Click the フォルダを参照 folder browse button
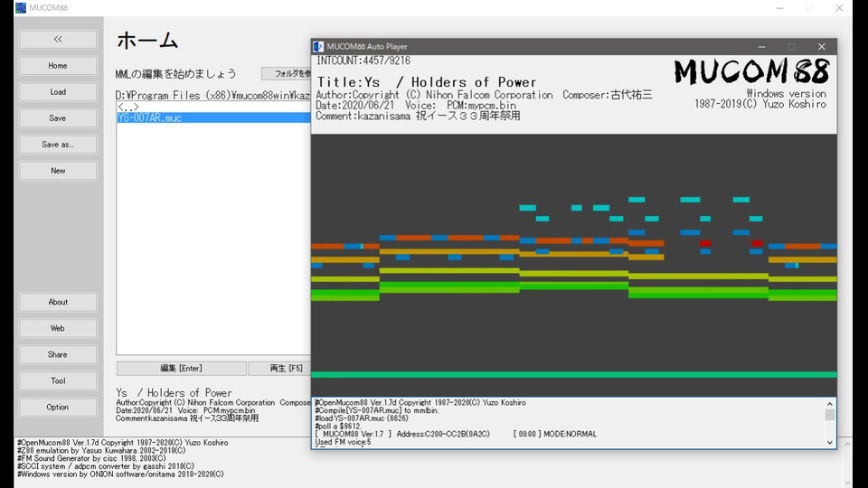This screenshot has height=488, width=868. 287,73
